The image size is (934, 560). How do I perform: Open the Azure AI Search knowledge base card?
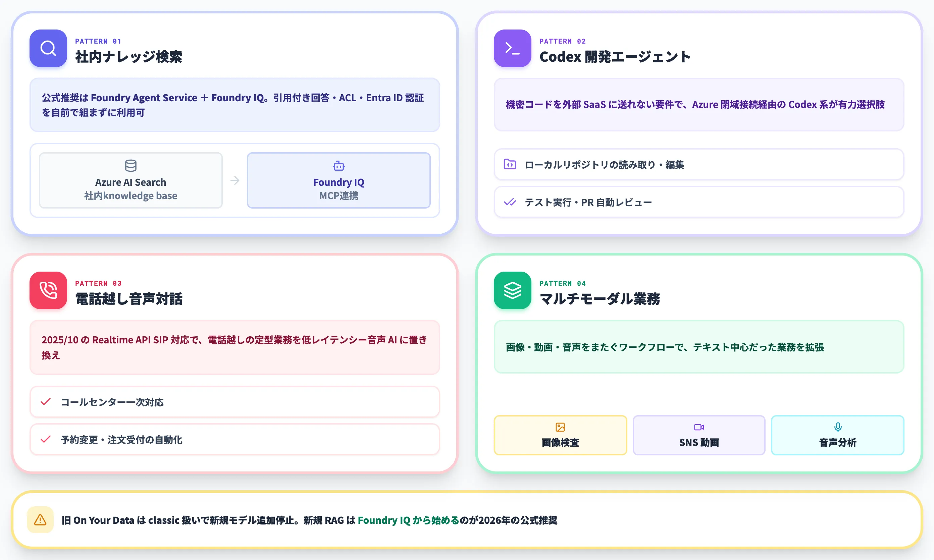pyautogui.click(x=131, y=180)
